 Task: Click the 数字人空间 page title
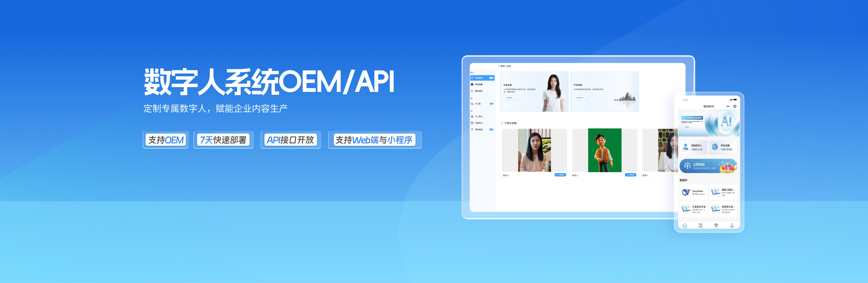click(505, 67)
